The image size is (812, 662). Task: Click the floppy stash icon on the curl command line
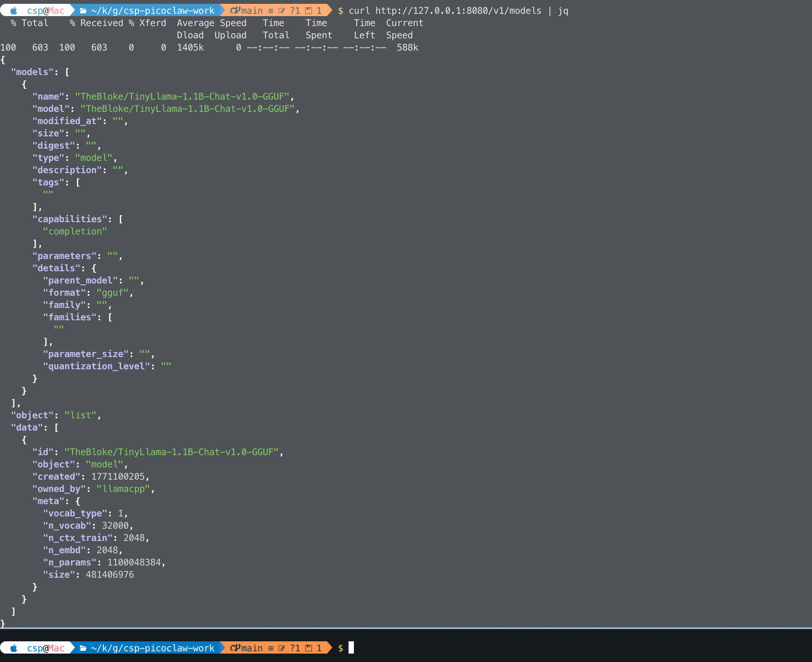[308, 10]
